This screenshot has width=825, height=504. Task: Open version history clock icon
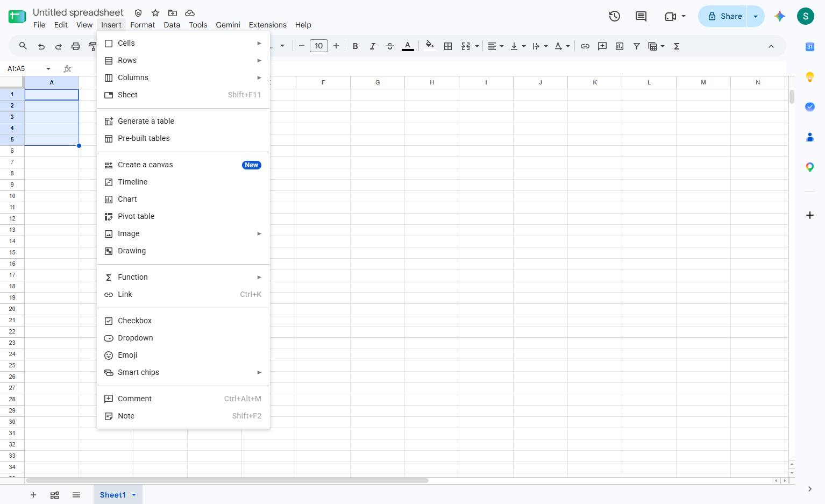coord(615,16)
